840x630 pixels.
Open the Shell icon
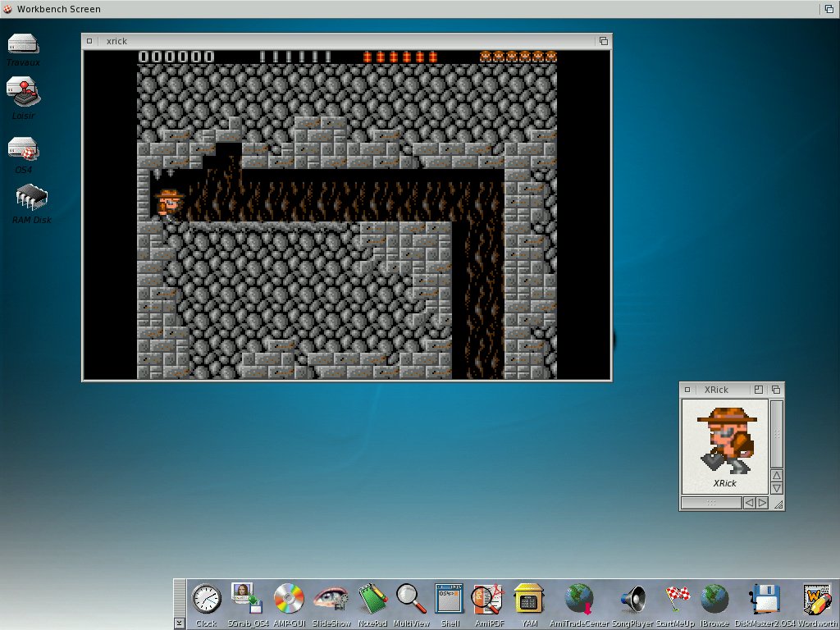tap(449, 598)
